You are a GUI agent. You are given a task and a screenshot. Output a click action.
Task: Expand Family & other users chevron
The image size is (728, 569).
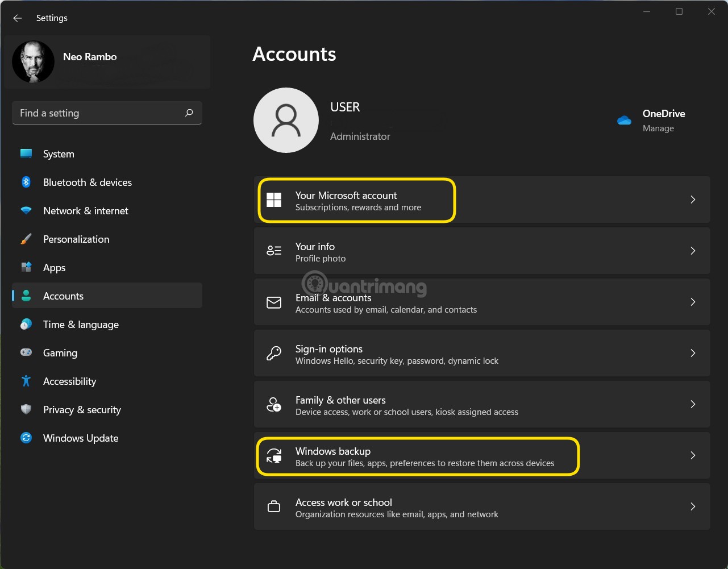click(x=693, y=404)
